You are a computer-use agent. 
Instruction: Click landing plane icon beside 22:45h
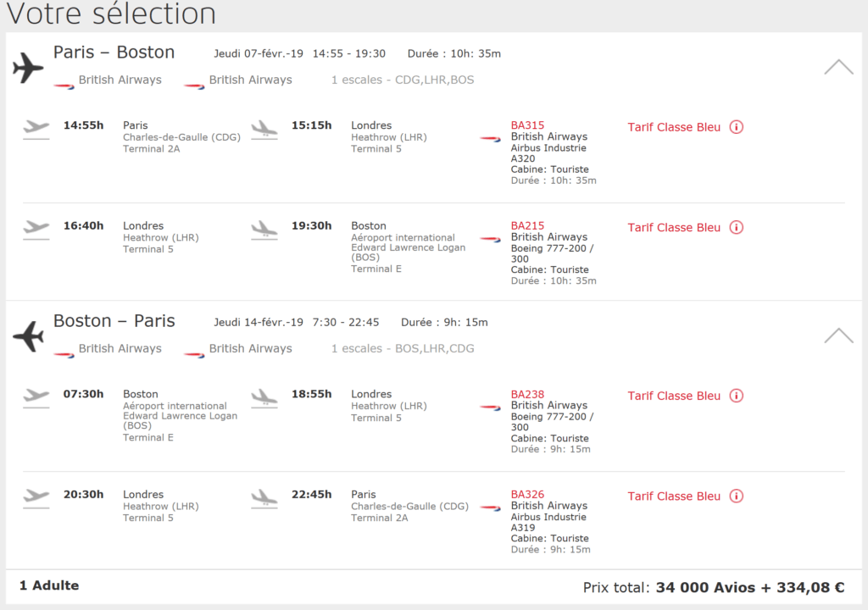(264, 497)
